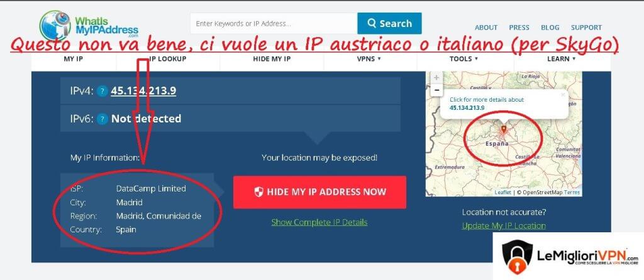Click the LeMiglioriVPN padlock shield logo
Viewport: 644px width, 280px height.
point(517,257)
